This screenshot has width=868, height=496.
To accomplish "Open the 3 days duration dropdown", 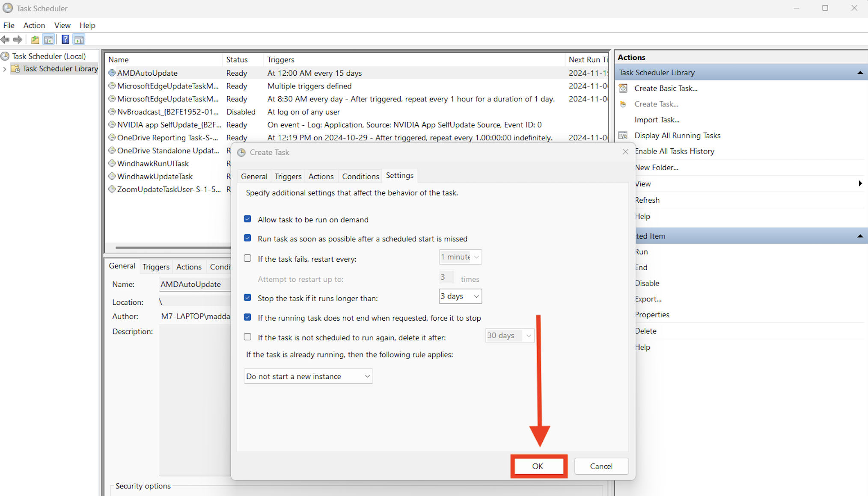I will (476, 296).
